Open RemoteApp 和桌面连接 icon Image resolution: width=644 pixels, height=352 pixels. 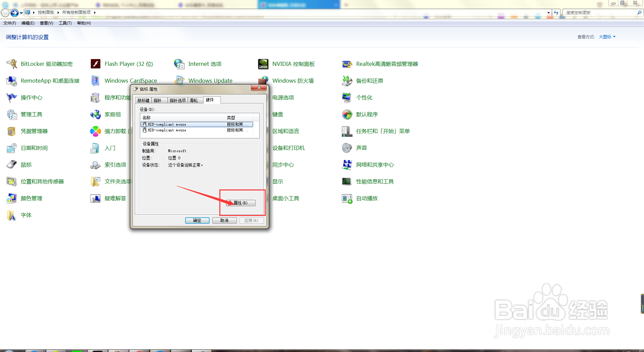coord(12,81)
